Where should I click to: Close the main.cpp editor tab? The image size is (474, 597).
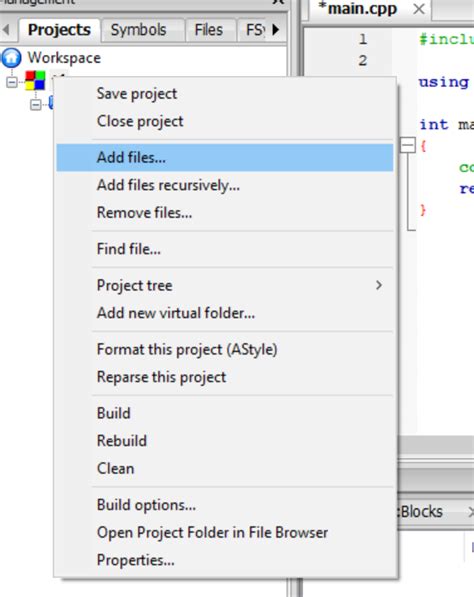(x=419, y=8)
